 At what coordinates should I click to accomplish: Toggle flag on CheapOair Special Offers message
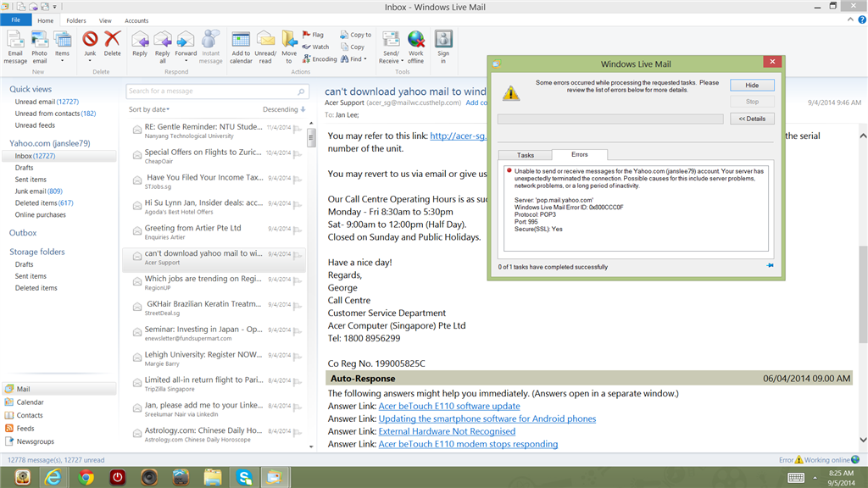point(298,154)
